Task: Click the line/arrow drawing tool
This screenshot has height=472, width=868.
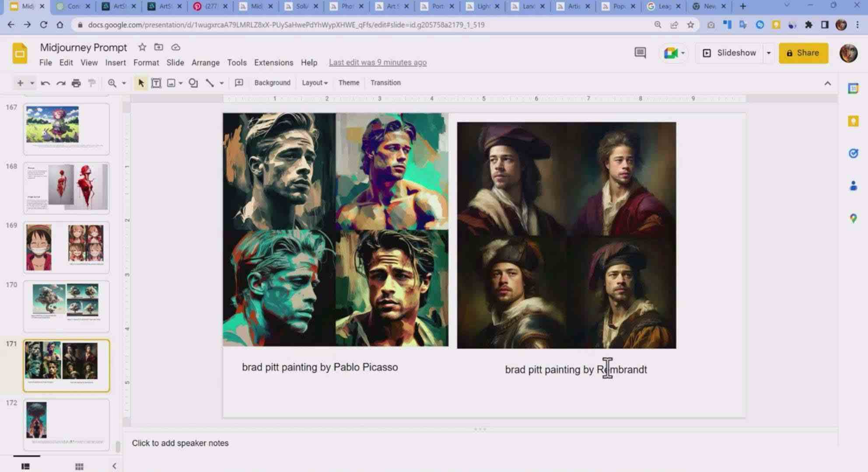Action: [x=210, y=83]
